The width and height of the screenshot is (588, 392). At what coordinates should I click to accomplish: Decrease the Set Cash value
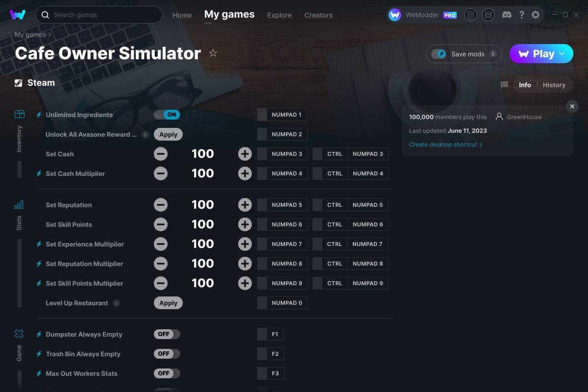coord(161,154)
